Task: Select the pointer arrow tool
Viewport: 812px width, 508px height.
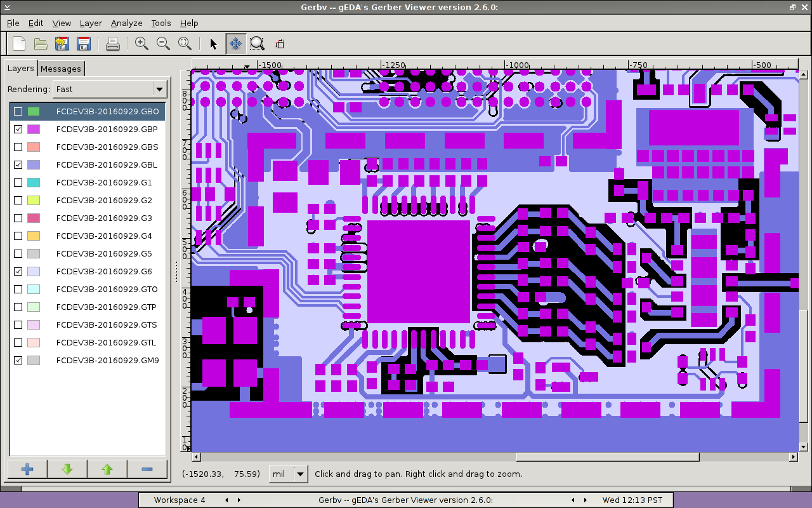Action: pos(213,44)
